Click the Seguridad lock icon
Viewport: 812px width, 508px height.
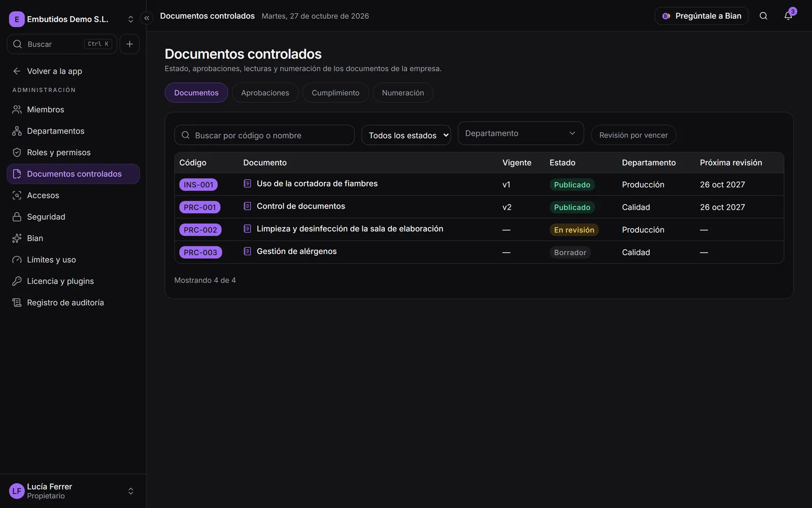[17, 217]
